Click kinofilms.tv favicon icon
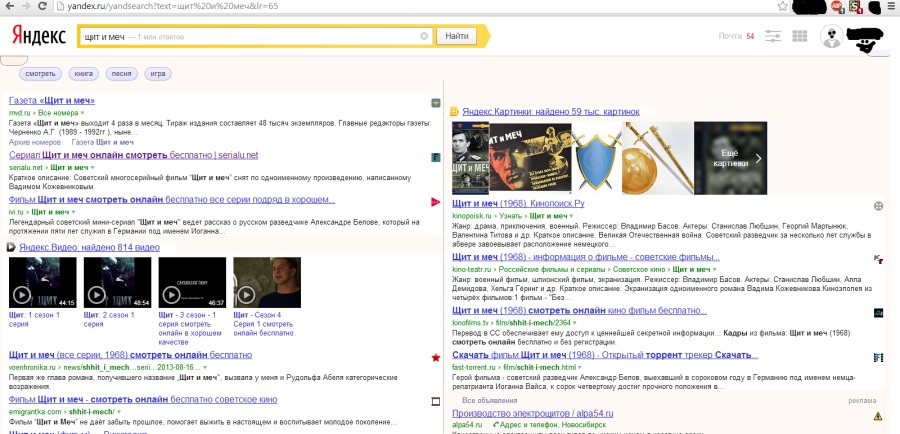 coord(878,313)
